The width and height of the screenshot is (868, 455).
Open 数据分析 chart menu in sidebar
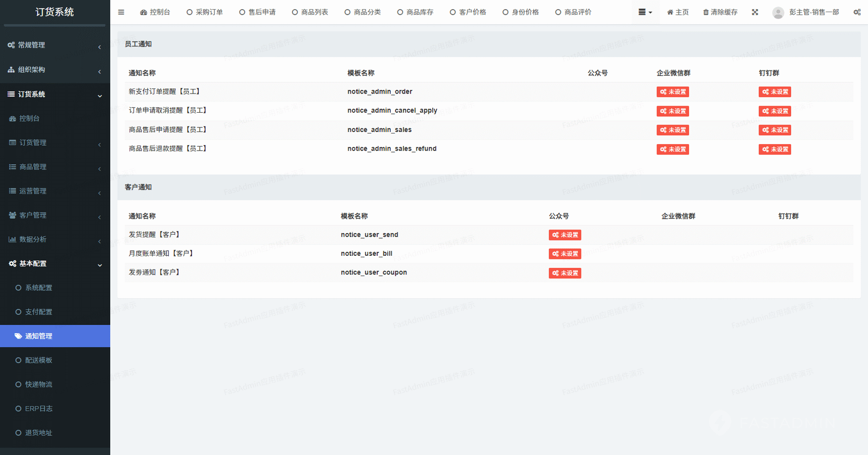point(33,239)
